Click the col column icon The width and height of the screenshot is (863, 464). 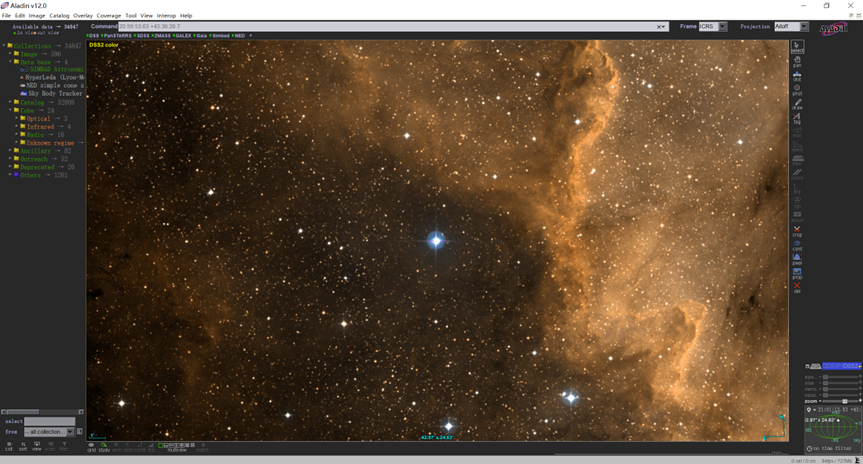point(9,446)
